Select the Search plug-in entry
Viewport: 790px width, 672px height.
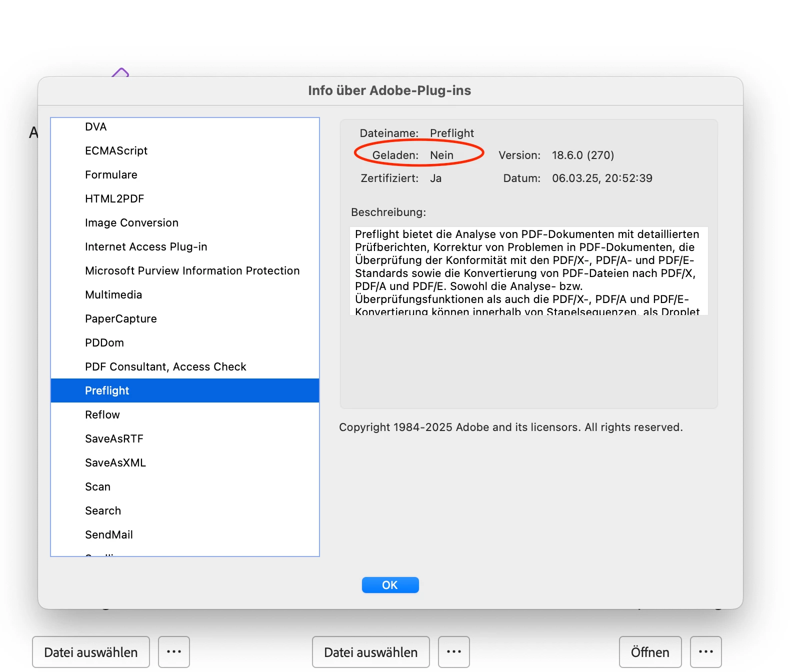click(x=184, y=510)
